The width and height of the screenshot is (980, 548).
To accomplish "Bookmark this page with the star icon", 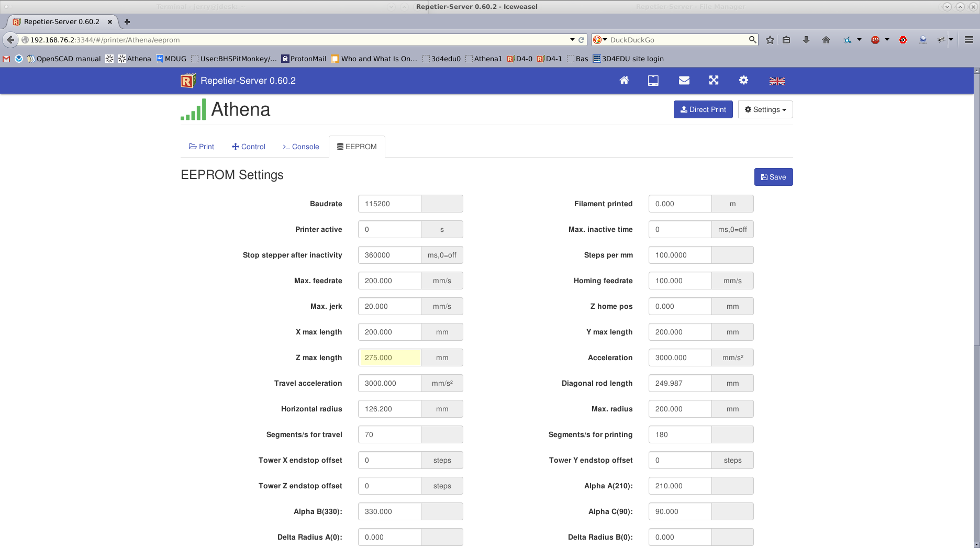I will pos(770,40).
